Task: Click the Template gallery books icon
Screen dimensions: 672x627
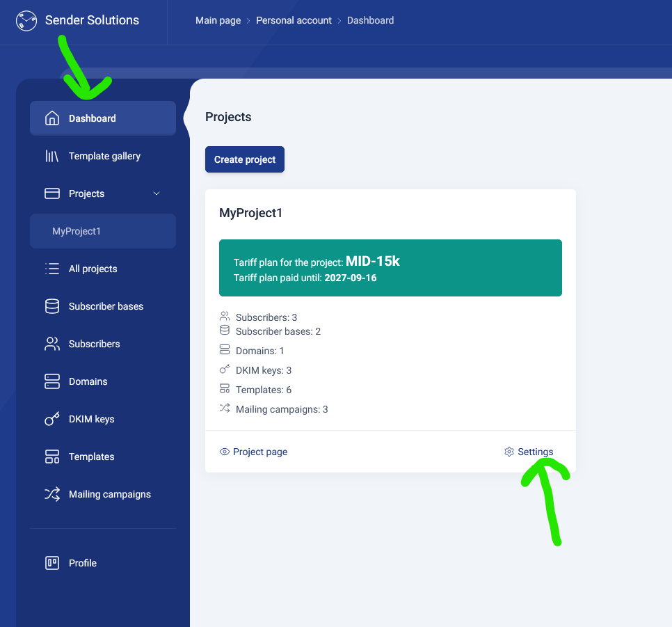Action: point(52,156)
